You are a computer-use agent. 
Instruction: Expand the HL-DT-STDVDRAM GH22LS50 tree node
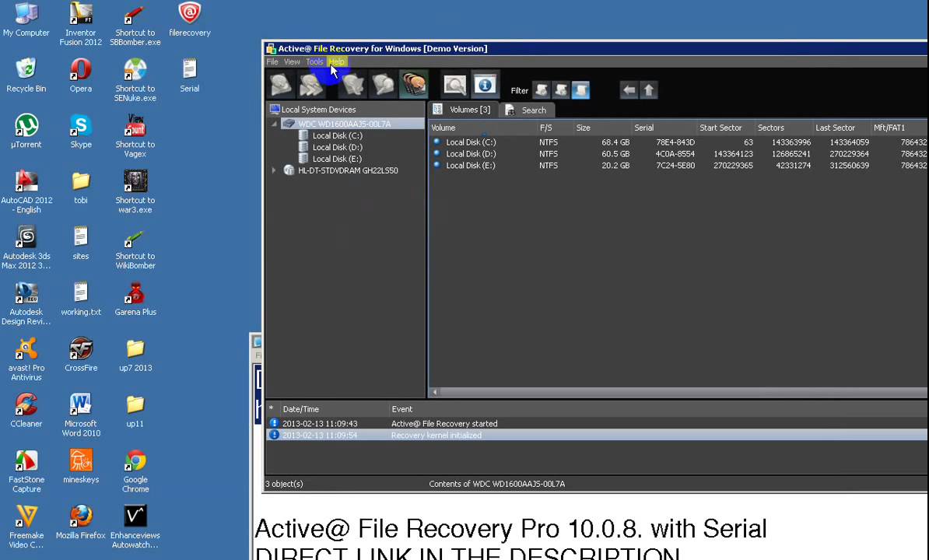tap(274, 170)
